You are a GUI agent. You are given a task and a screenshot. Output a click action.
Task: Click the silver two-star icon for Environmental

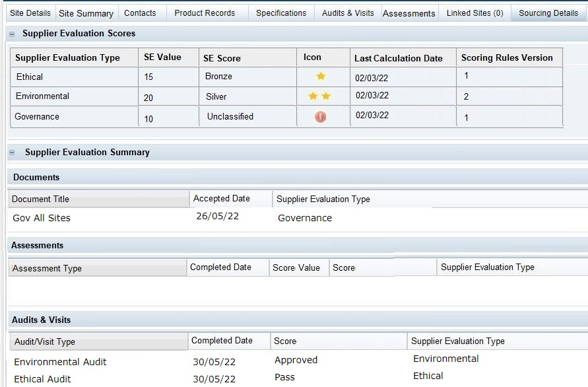click(x=321, y=95)
